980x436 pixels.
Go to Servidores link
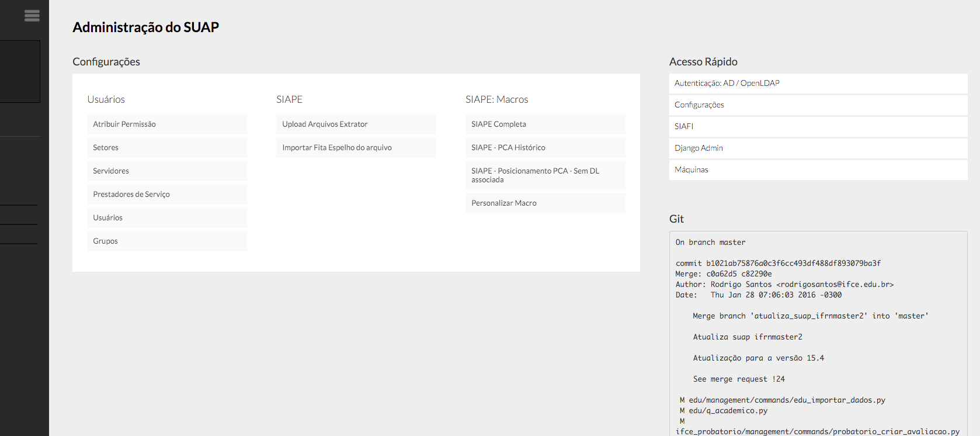point(167,171)
